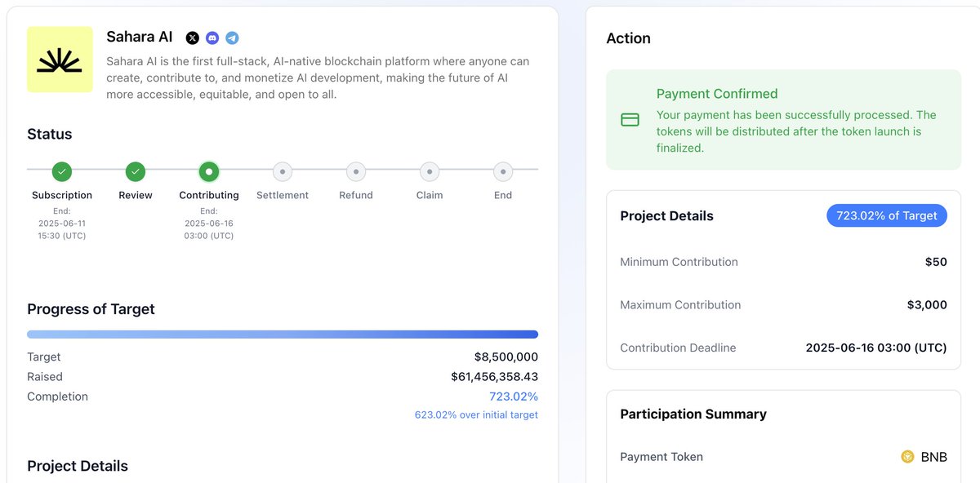This screenshot has height=483, width=980.
Task: Click the End step label
Action: coord(503,195)
